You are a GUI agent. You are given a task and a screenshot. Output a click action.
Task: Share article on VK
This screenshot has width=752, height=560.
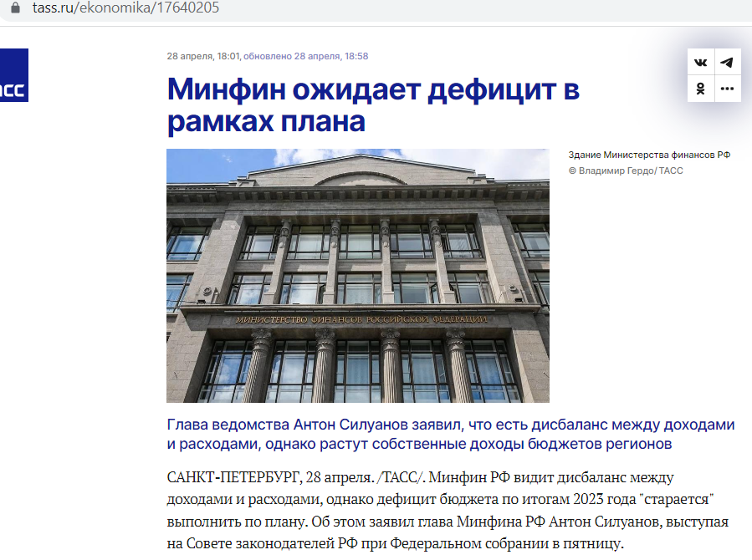tap(701, 63)
